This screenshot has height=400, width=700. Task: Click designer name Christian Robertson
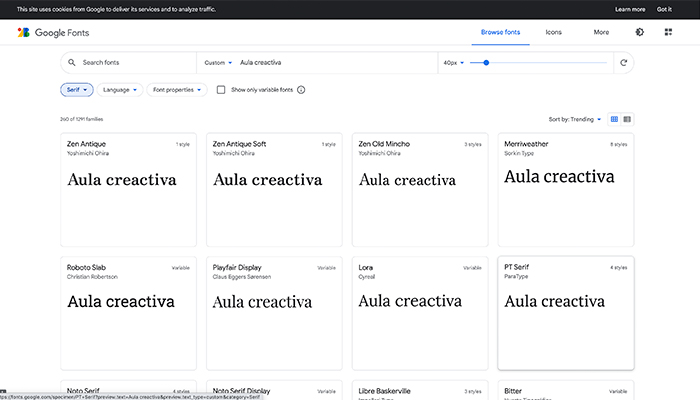point(92,277)
